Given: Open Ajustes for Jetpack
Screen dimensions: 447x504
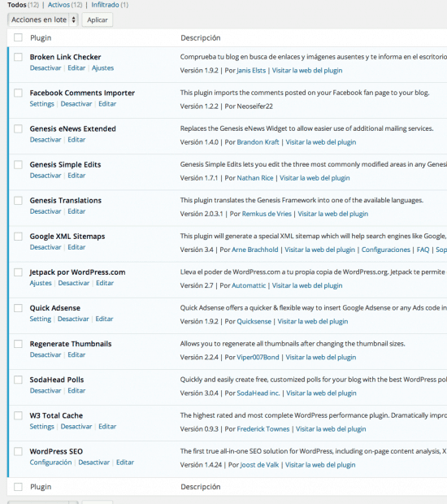Looking at the screenshot, I should pyautogui.click(x=41, y=283).
